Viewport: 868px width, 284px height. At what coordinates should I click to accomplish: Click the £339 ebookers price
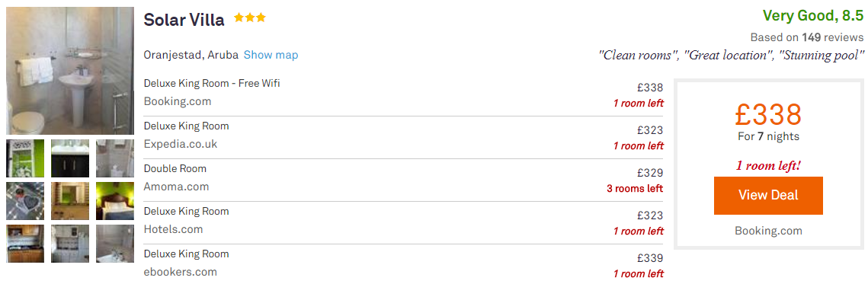[650, 258]
